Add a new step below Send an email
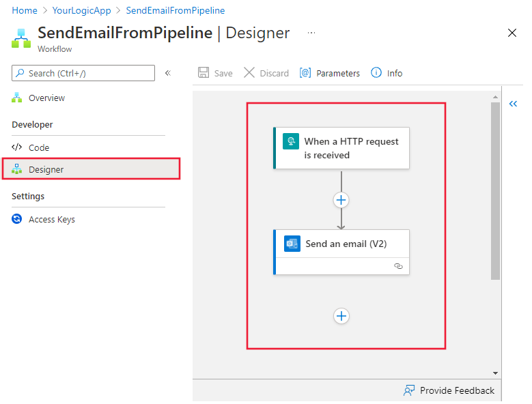The image size is (532, 404). (x=341, y=316)
